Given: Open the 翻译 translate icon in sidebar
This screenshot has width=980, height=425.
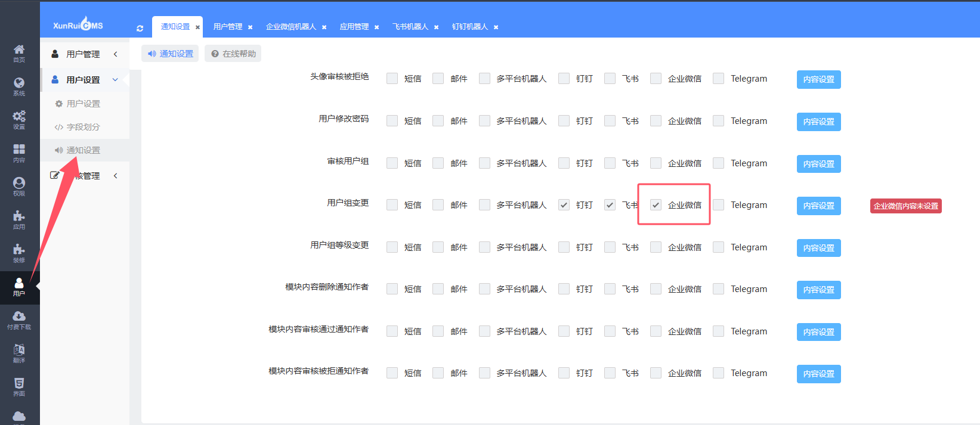Looking at the screenshot, I should 19,353.
